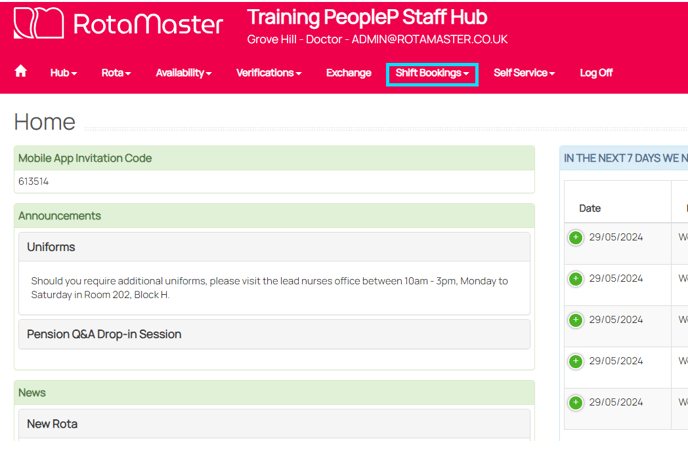This screenshot has width=688, height=456.
Task: Expand the Availability menu
Action: click(183, 73)
